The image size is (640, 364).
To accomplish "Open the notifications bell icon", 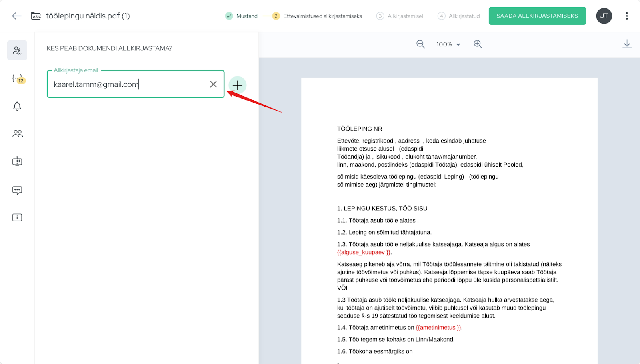I will pos(17,106).
